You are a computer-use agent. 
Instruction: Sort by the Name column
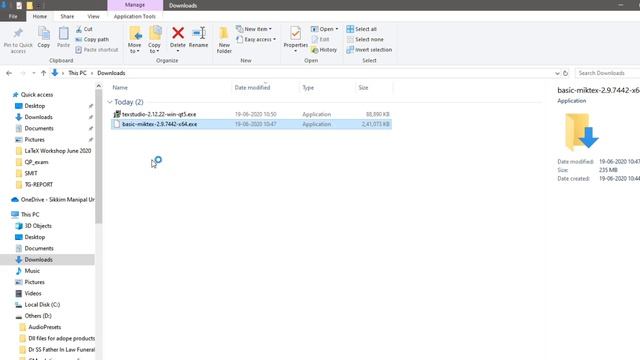point(120,87)
